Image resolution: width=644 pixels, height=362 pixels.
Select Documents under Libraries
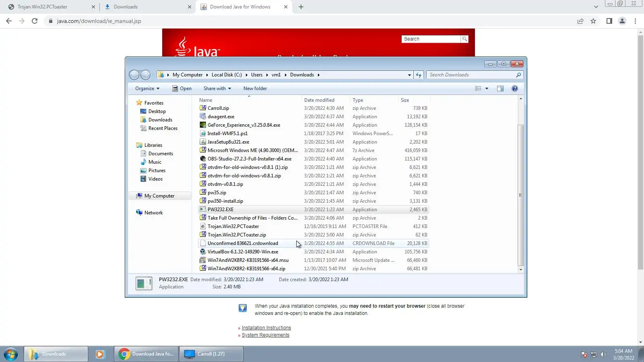pos(161,154)
